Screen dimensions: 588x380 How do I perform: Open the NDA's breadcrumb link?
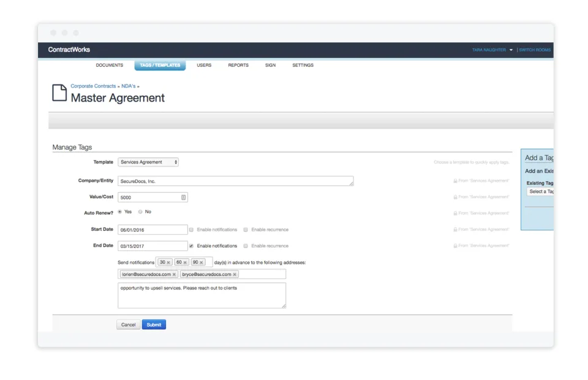(128, 86)
